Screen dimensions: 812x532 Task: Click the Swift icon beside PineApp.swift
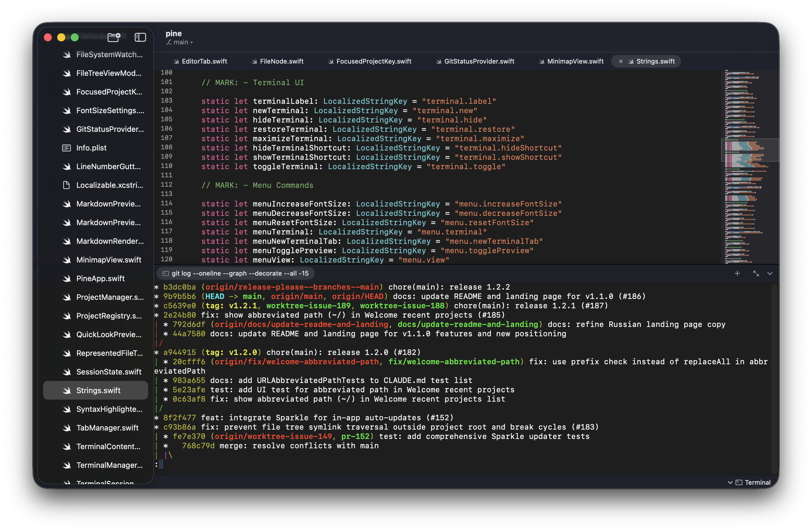point(66,279)
